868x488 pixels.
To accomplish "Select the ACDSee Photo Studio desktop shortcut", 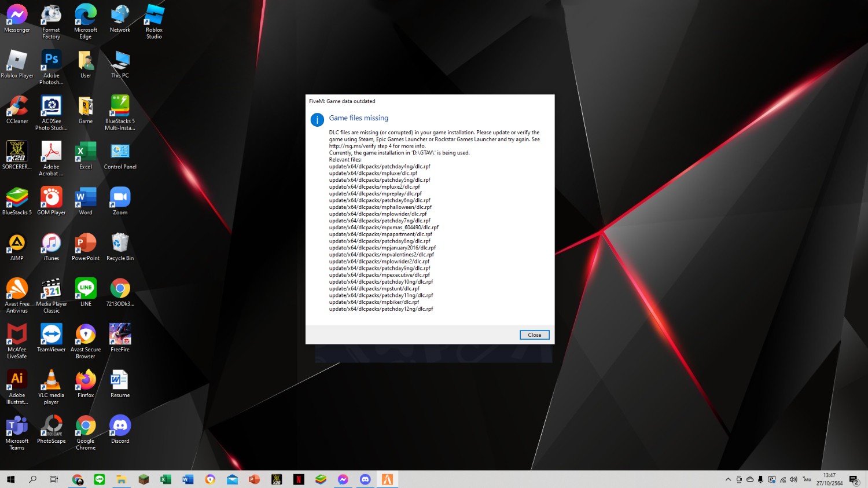I will (x=51, y=113).
